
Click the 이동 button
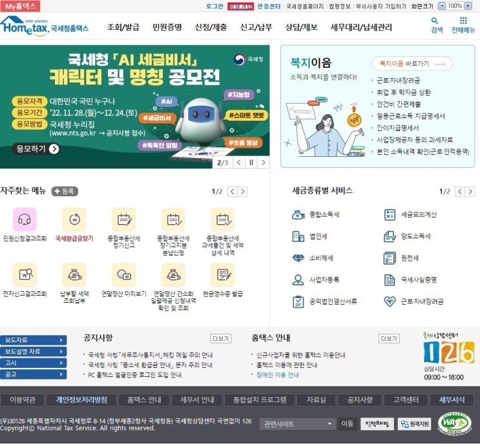[347, 424]
